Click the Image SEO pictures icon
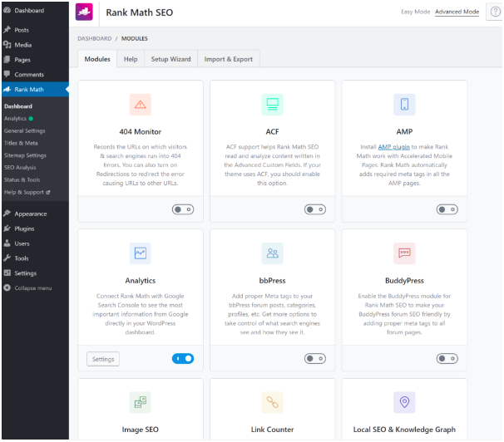 coord(141,402)
